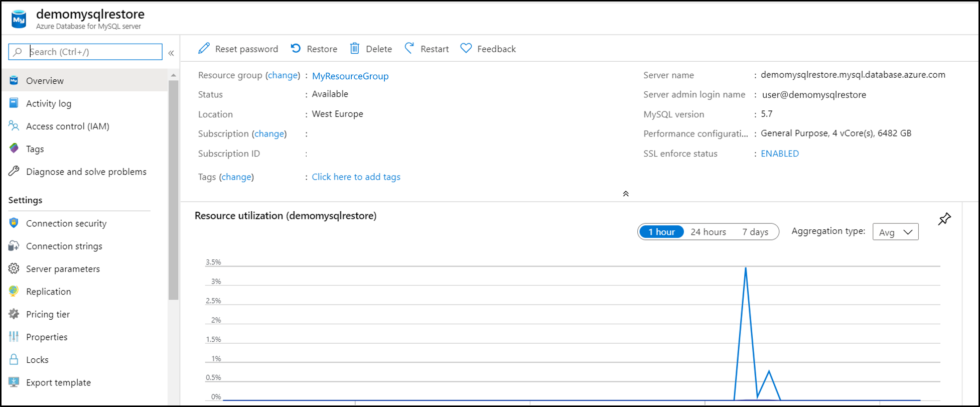Click the Activity log icon
Screen dimensions: 980x407
tap(14, 103)
